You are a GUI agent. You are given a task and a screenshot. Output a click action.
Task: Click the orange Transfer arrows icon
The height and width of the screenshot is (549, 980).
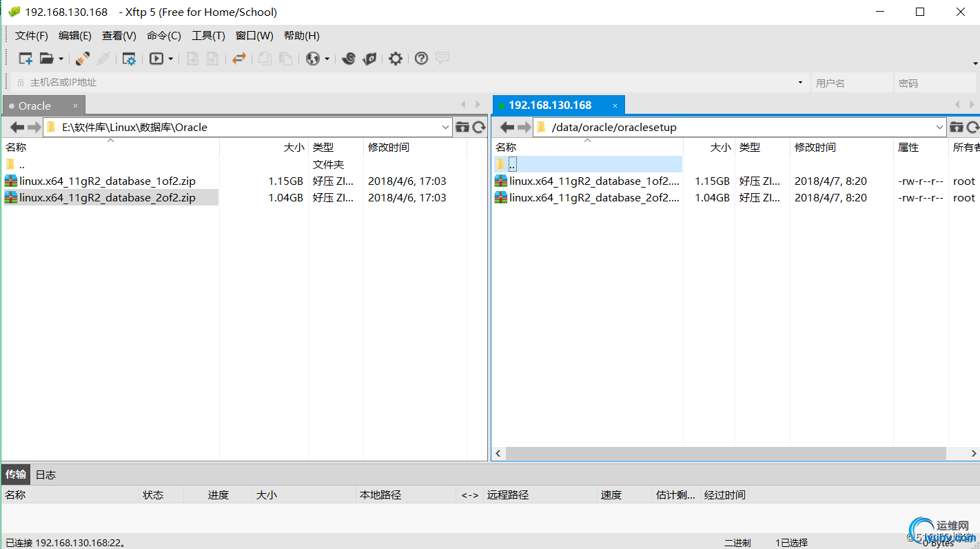[x=239, y=59]
